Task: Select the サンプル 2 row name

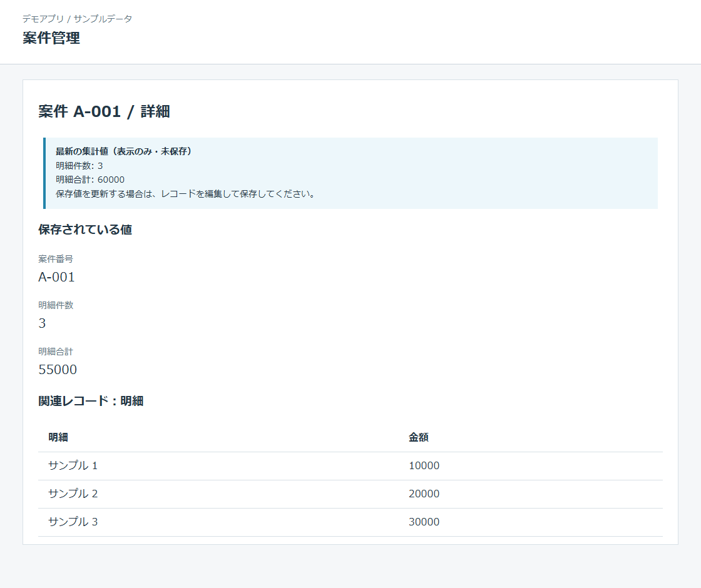Action: [73, 494]
